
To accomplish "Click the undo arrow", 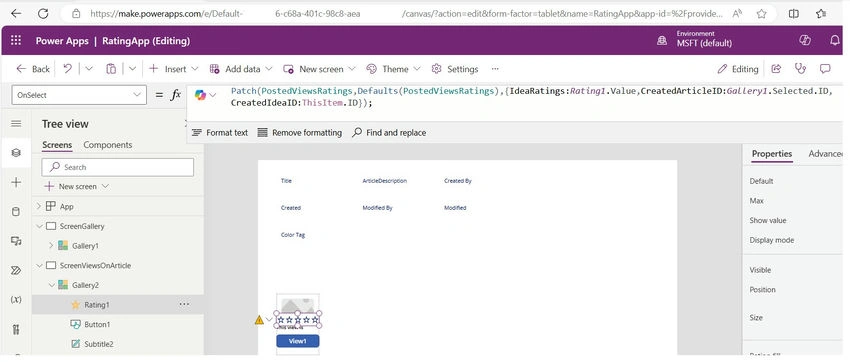I will click(x=68, y=69).
